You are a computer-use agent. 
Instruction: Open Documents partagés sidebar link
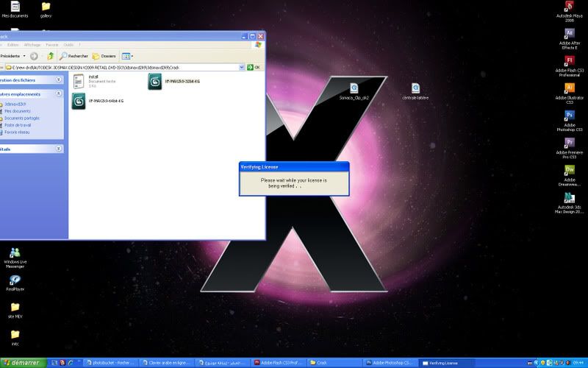[x=21, y=118]
